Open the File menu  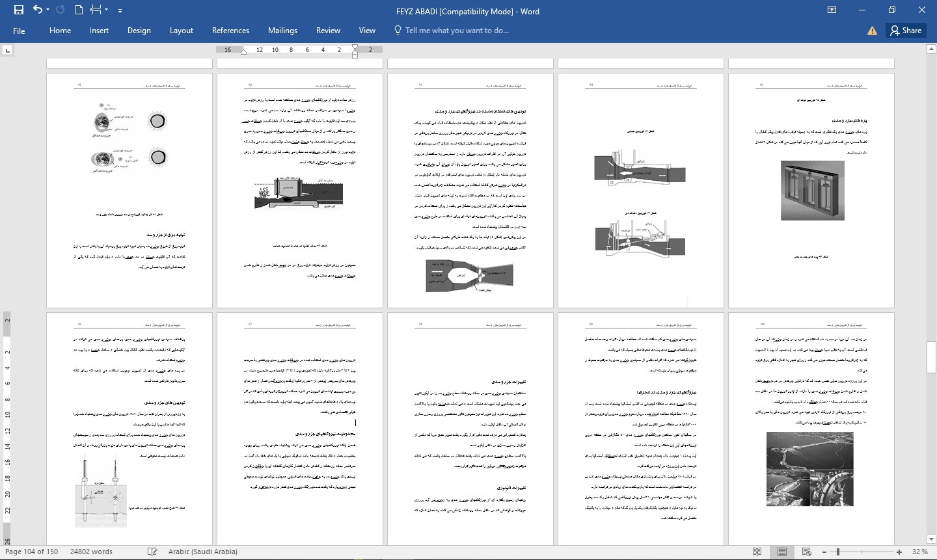tap(19, 31)
